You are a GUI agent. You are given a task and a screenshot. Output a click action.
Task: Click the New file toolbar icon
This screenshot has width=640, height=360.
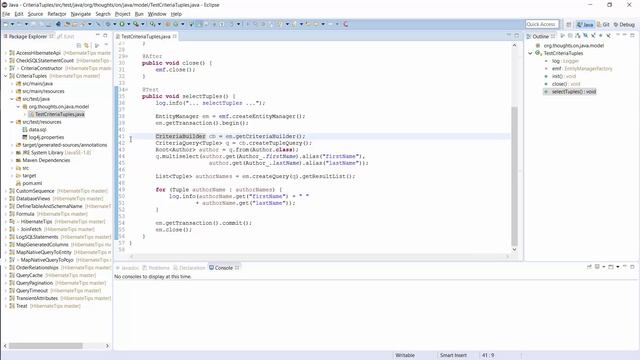point(6,24)
